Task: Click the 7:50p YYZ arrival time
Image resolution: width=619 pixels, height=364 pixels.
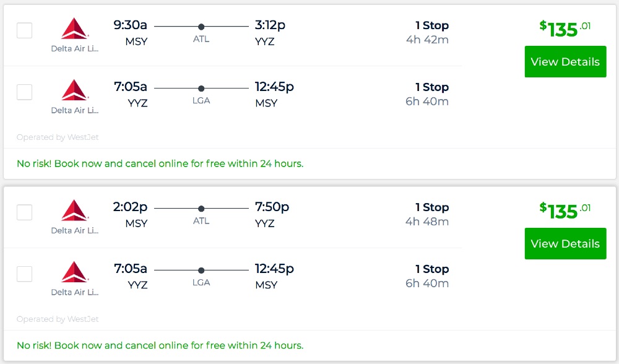Action: [x=272, y=207]
